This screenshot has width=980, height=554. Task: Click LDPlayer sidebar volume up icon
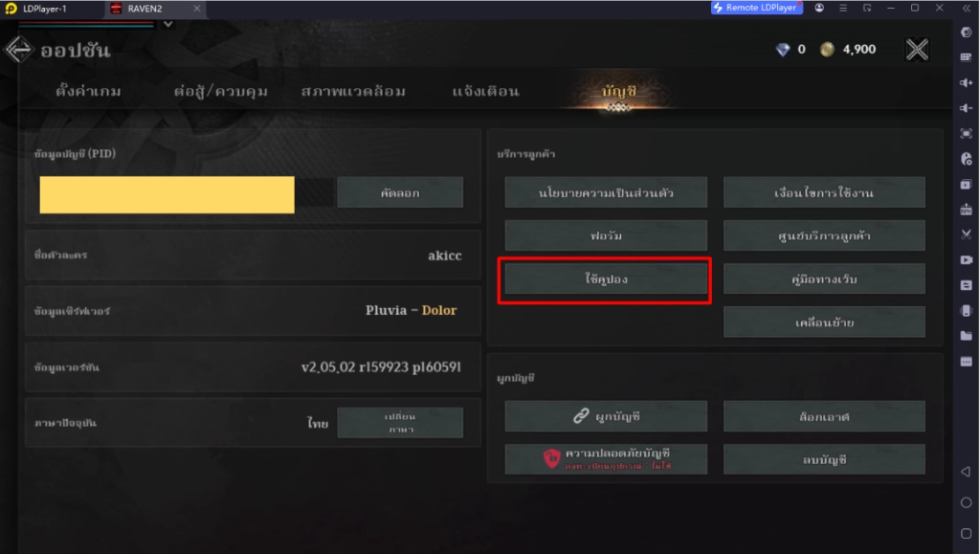tap(966, 82)
